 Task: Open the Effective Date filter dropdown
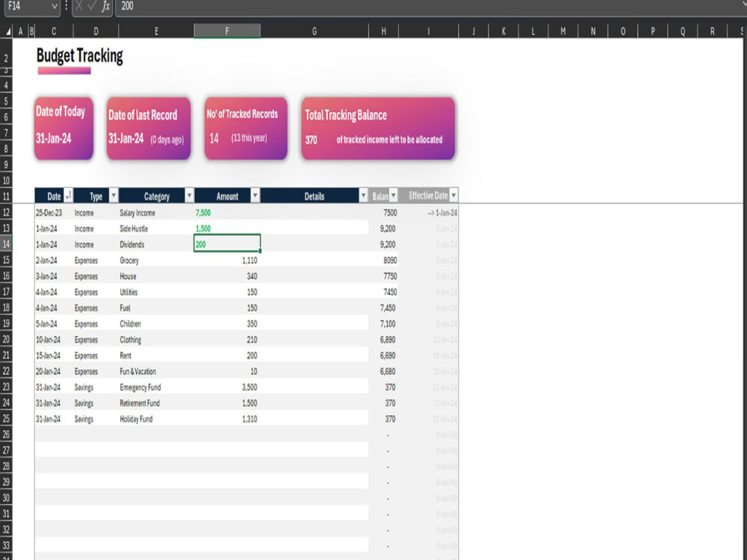(x=454, y=196)
